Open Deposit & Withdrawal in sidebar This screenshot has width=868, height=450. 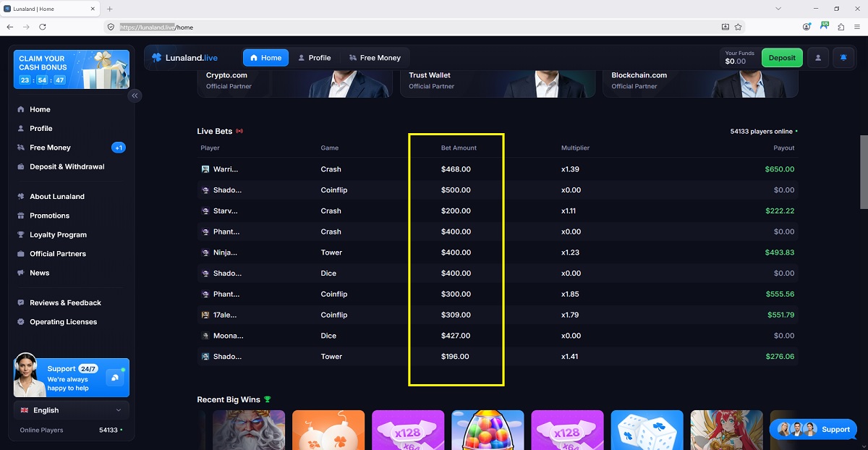tap(67, 166)
